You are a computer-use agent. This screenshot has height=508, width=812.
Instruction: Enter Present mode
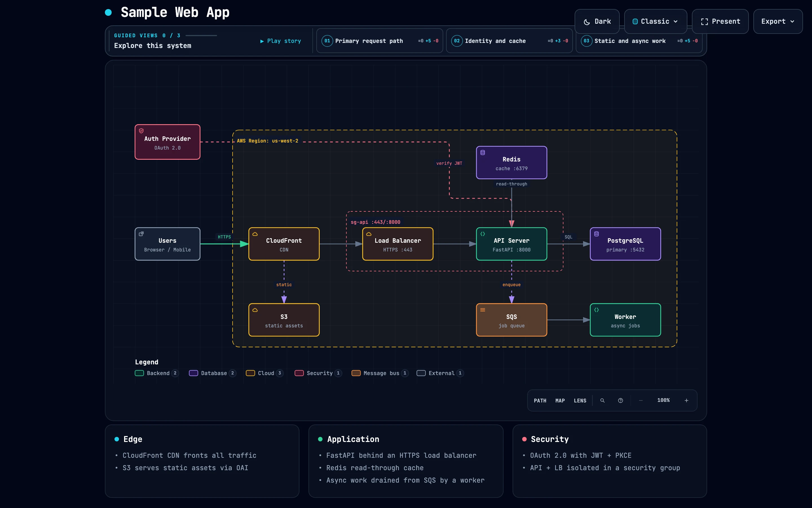(720, 21)
